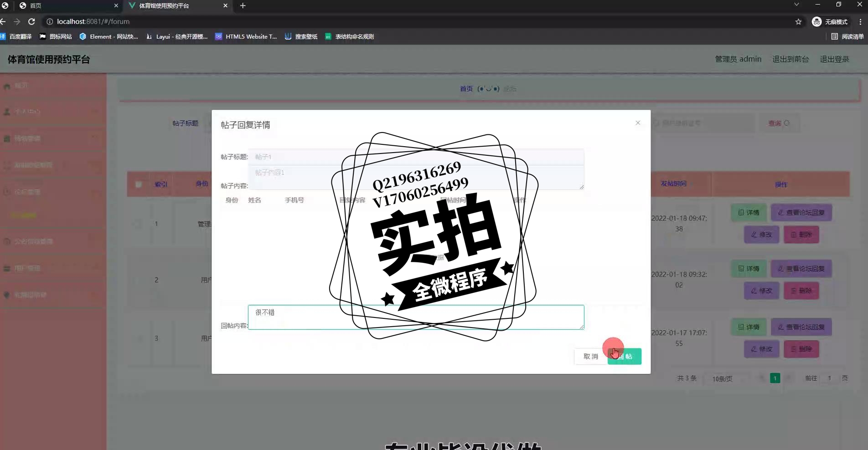Click 删除 for row 2
Viewport: 868px width, 450px height.
tap(801, 291)
